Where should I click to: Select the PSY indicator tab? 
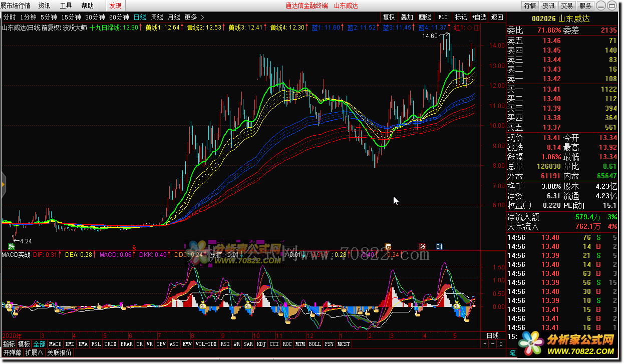329,344
